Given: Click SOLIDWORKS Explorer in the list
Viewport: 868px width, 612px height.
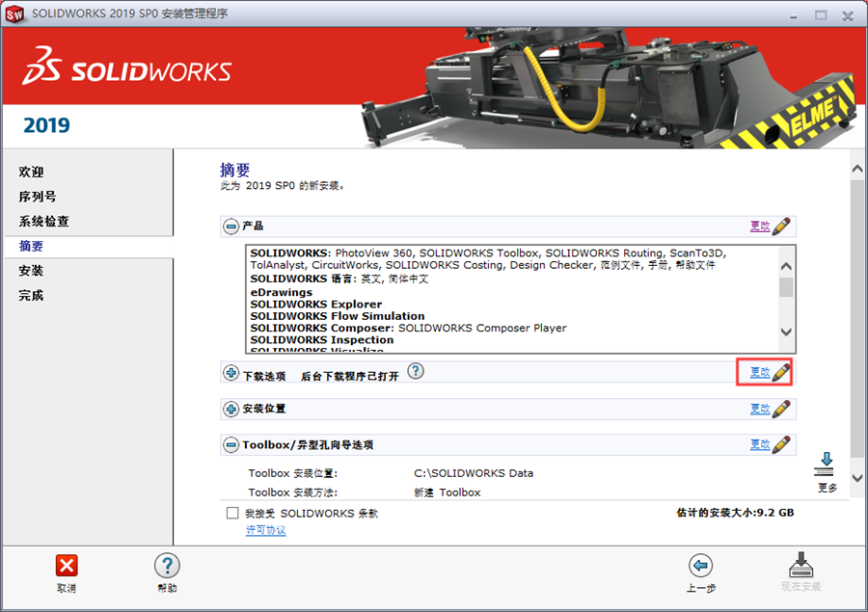Looking at the screenshot, I should [x=316, y=305].
